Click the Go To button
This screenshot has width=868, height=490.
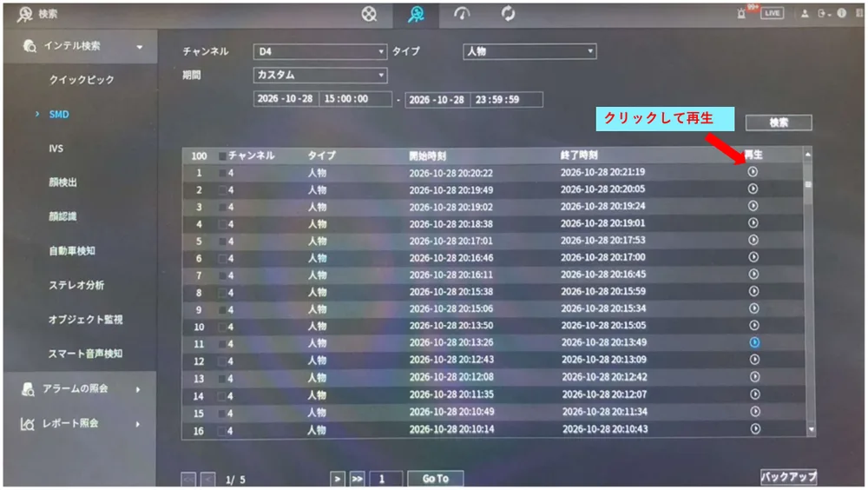[435, 479]
